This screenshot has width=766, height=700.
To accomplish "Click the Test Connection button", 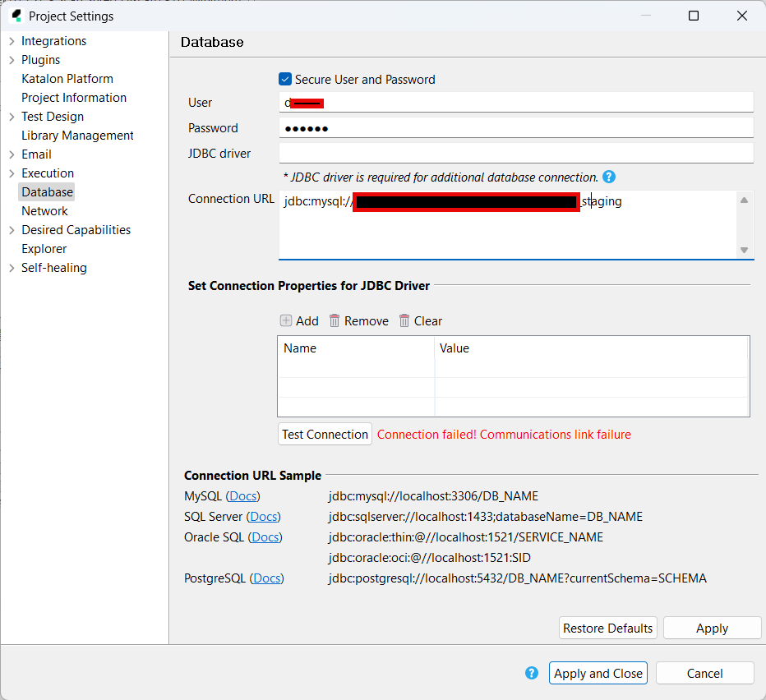I will coord(325,435).
